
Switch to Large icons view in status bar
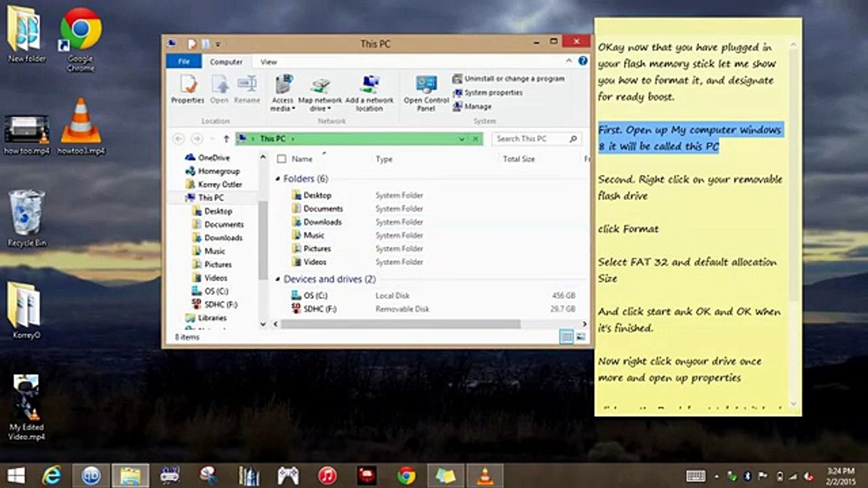coord(580,337)
